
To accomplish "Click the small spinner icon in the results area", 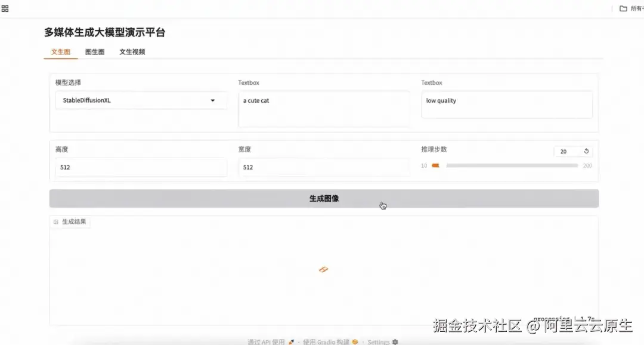I will [x=323, y=269].
